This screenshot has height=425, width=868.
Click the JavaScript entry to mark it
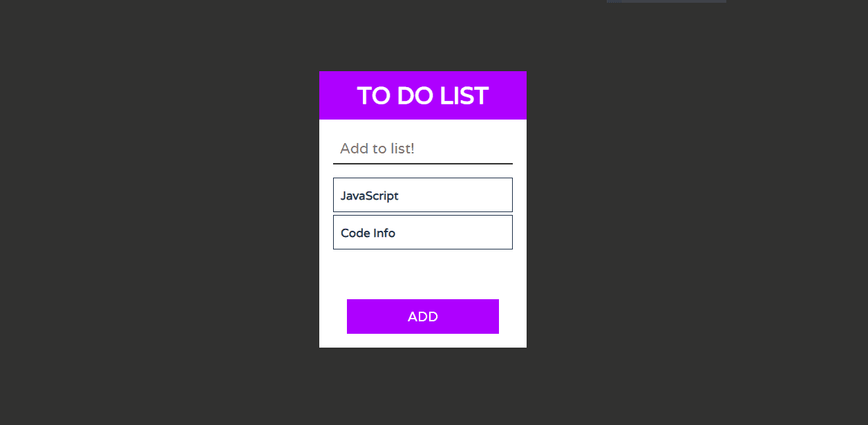[422, 195]
